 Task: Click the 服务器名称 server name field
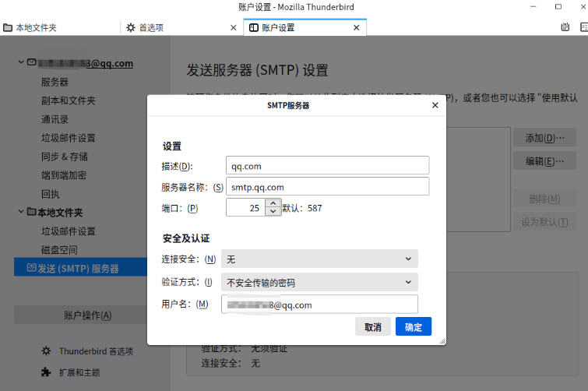click(327, 186)
